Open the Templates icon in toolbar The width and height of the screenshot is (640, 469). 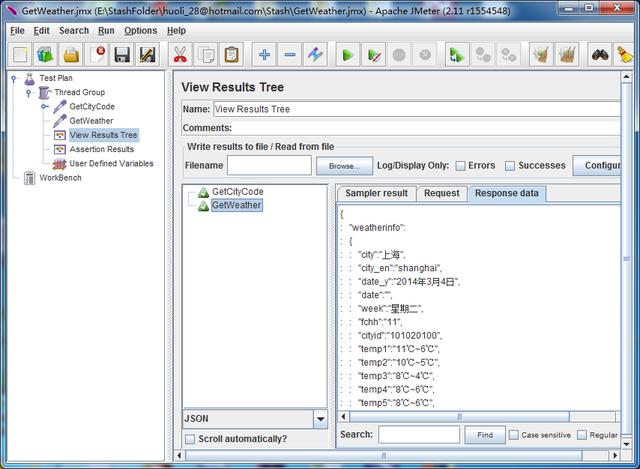coord(45,54)
